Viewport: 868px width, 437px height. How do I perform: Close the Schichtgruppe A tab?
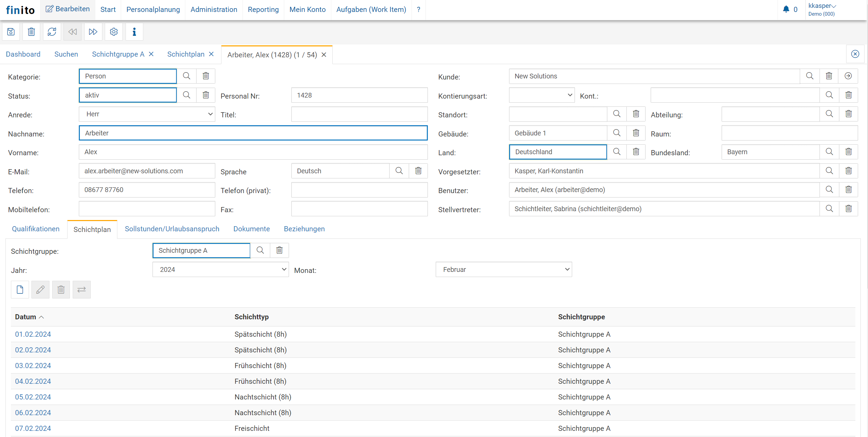(x=151, y=54)
